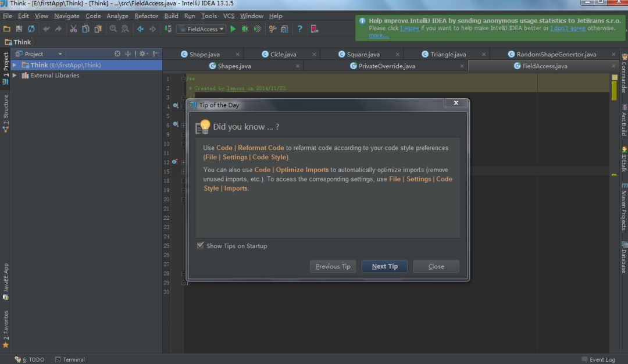Open the Maven Projects side tab
This screenshot has width=628, height=364.
tap(624, 206)
